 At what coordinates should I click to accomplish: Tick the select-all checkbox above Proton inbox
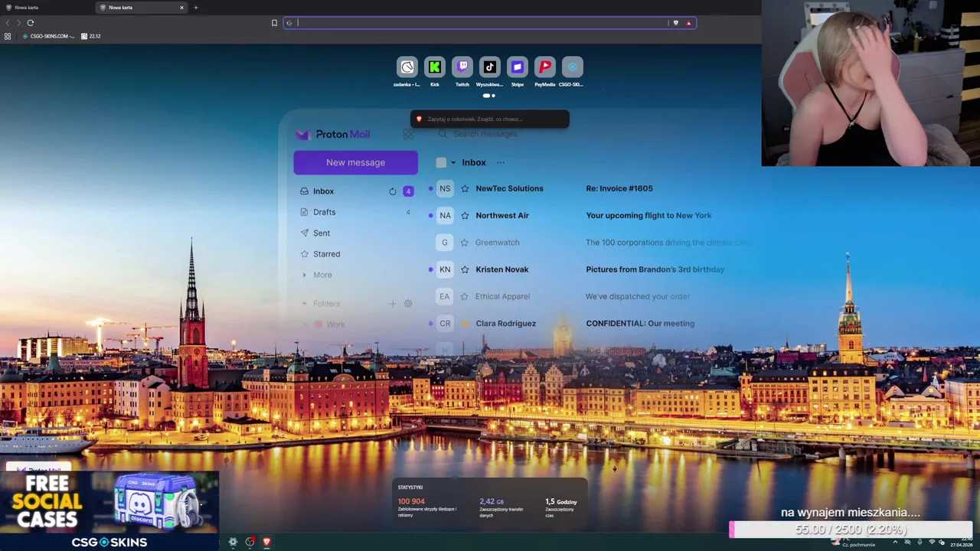tap(441, 162)
